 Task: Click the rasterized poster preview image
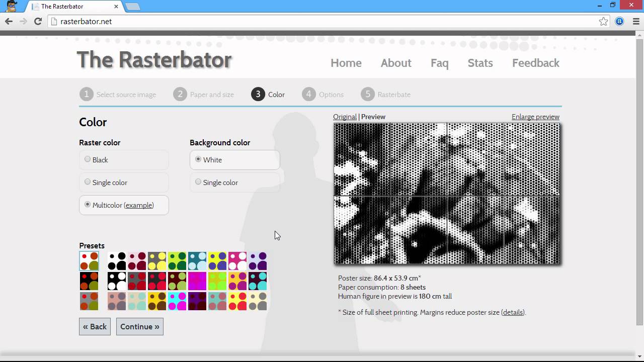[x=447, y=194]
